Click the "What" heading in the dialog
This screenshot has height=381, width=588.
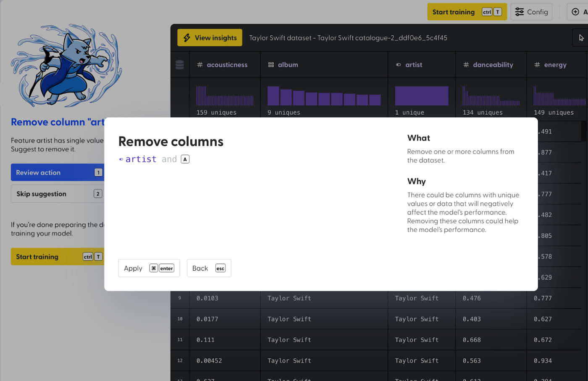[419, 138]
